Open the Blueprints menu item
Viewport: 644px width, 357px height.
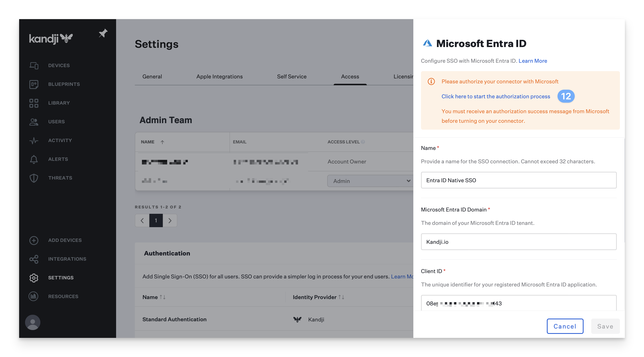pyautogui.click(x=64, y=84)
